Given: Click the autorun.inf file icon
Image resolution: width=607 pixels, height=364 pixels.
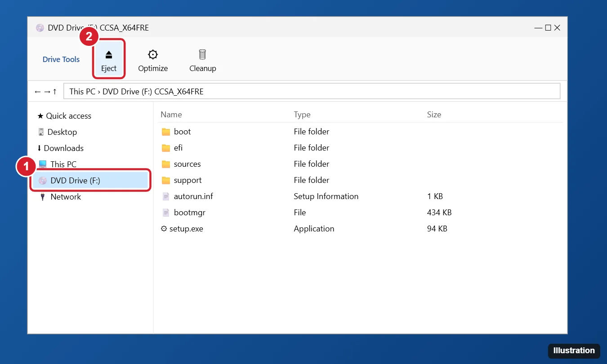Looking at the screenshot, I should [x=166, y=196].
